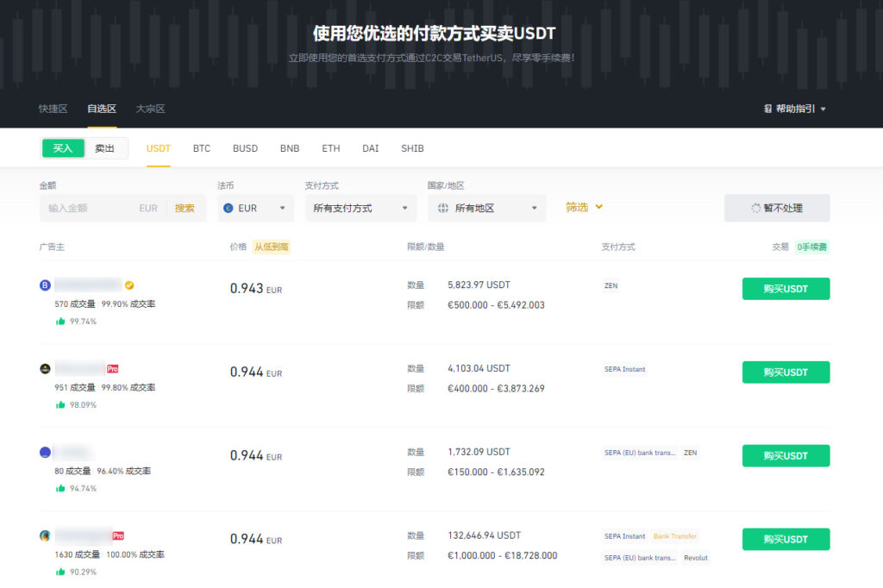Click SEPA Instant tag in 4,103.04 offer
This screenshot has height=588, width=883.
[625, 370]
